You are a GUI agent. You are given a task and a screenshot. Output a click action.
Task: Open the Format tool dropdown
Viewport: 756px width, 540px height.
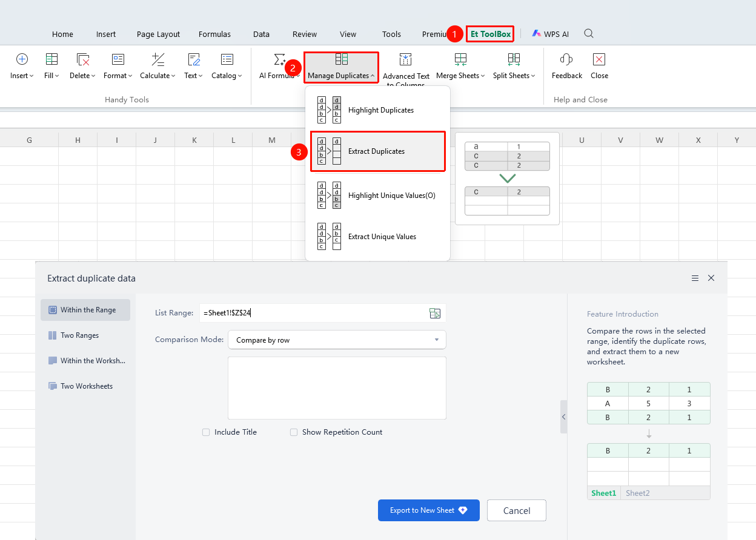click(x=118, y=67)
